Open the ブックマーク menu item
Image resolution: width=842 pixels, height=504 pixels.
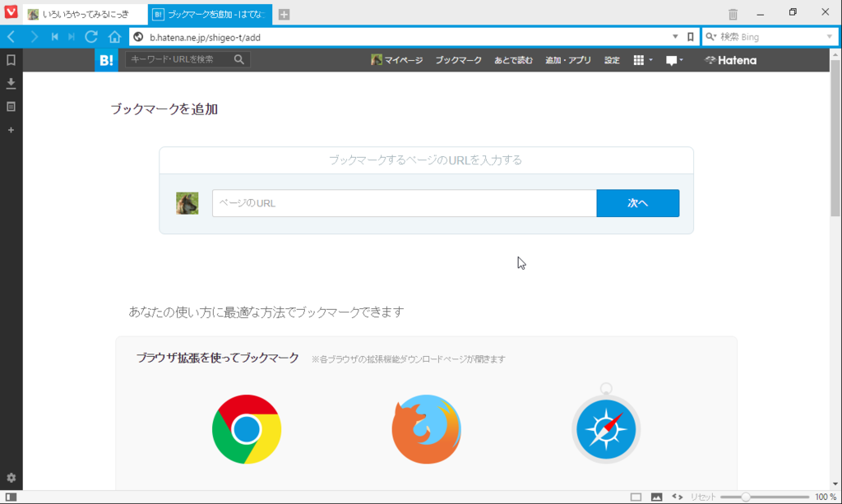(458, 60)
